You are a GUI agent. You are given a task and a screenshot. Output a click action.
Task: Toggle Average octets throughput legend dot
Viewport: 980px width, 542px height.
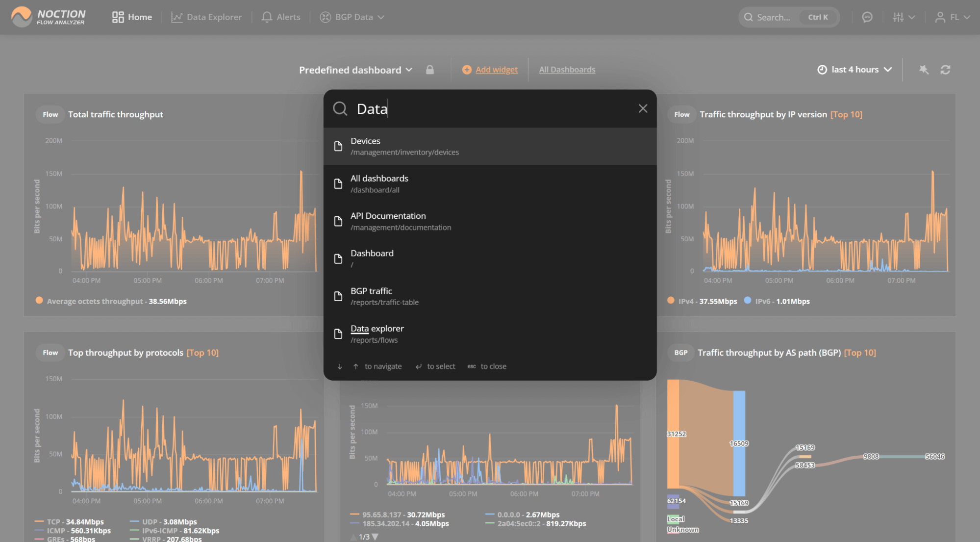click(x=39, y=301)
